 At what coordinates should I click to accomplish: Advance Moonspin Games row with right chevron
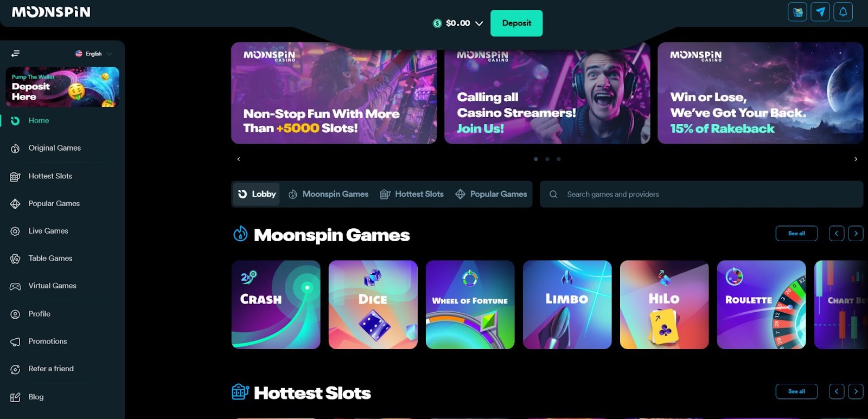pyautogui.click(x=856, y=234)
